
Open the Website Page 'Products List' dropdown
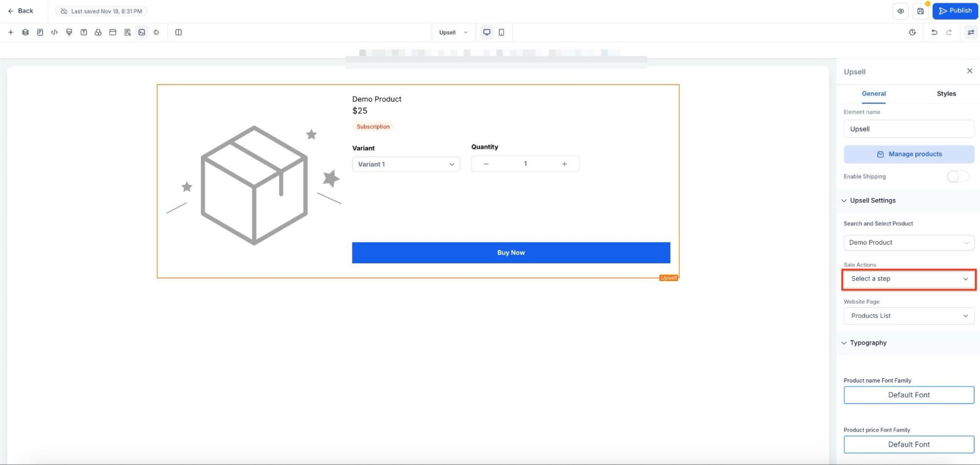tap(908, 316)
